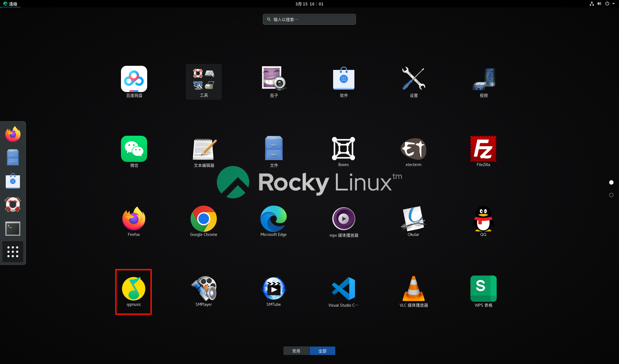Screen dimensions: 619x364
Task: Expand the 工具 utilities folder
Action: coord(204,81)
